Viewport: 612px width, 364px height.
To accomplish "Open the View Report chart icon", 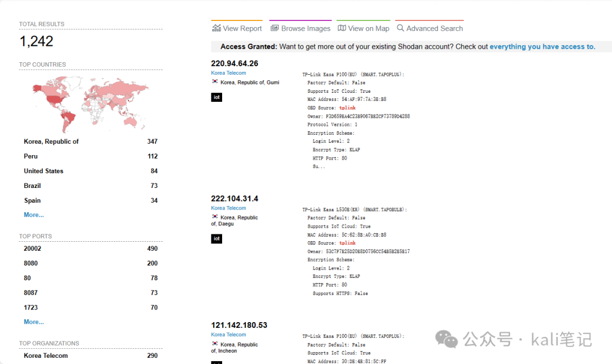I will (x=216, y=28).
